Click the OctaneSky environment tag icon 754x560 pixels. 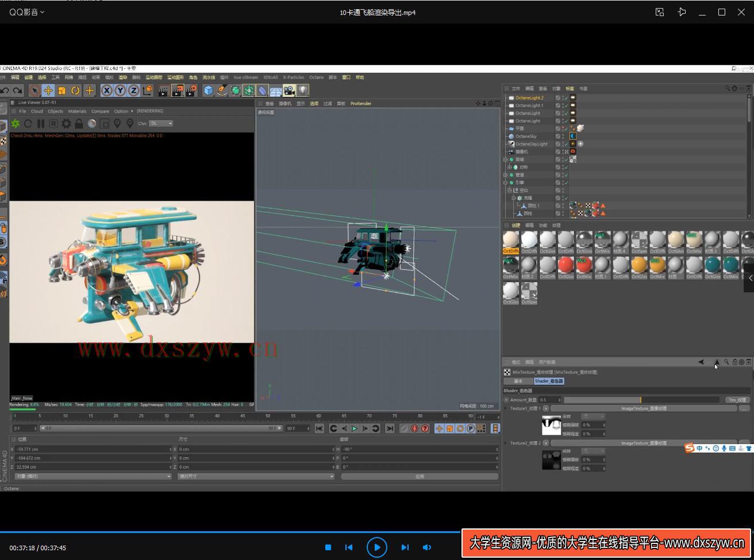point(573,136)
